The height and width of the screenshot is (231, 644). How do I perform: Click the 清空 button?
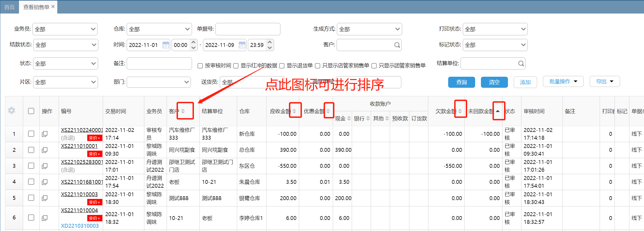(x=494, y=82)
